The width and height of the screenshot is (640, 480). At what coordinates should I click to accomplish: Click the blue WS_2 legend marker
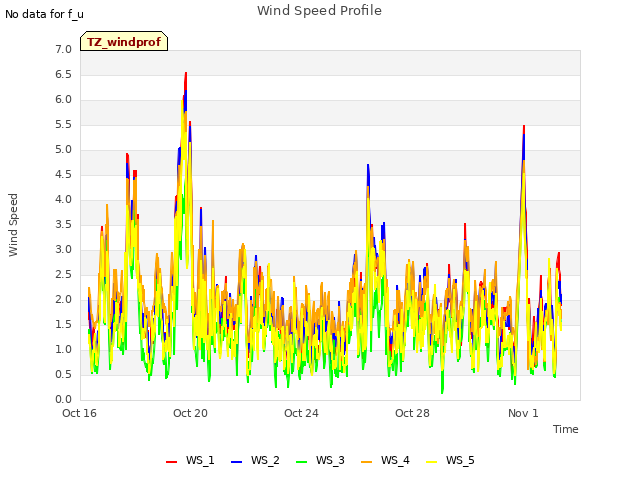(x=236, y=462)
